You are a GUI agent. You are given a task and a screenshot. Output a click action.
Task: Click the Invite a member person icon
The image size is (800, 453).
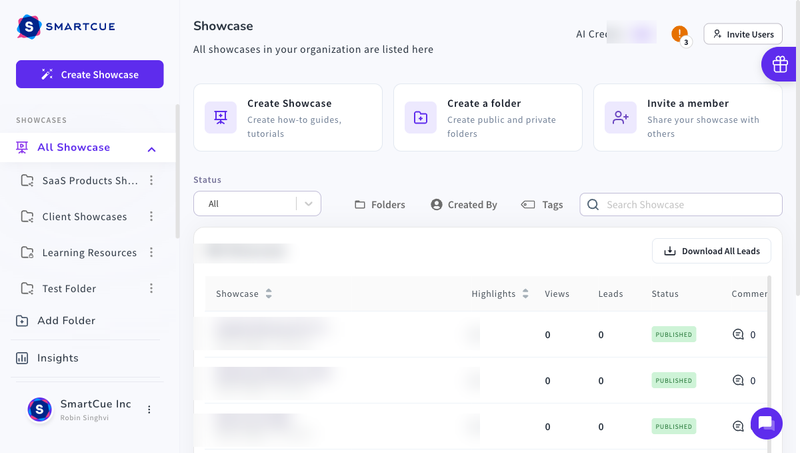pyautogui.click(x=620, y=118)
